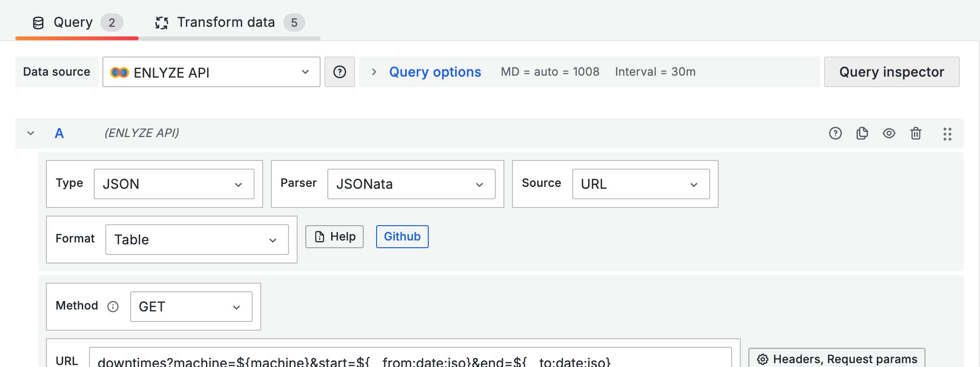Open the Parser dropdown showing JSONata
The height and width of the screenshot is (367, 980).
click(x=411, y=184)
